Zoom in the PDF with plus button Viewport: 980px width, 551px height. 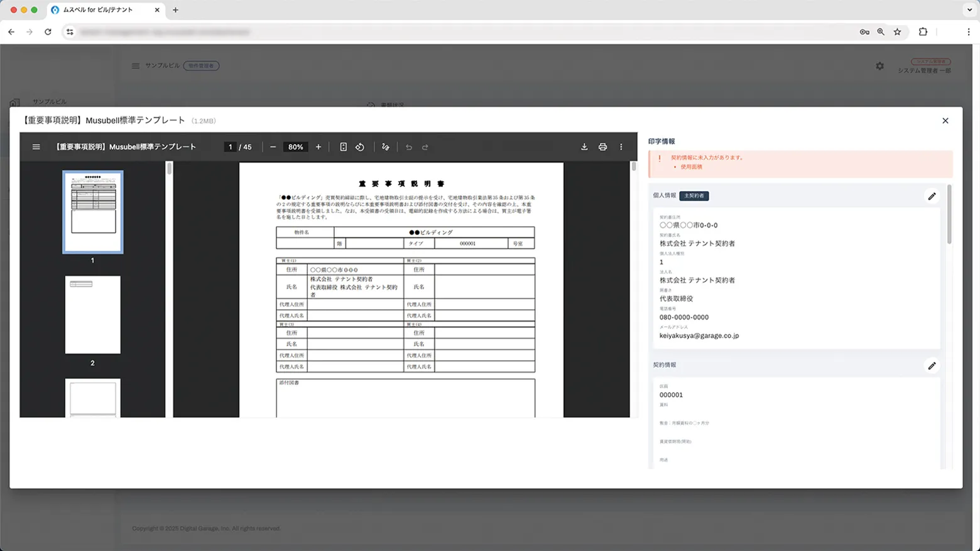click(318, 147)
